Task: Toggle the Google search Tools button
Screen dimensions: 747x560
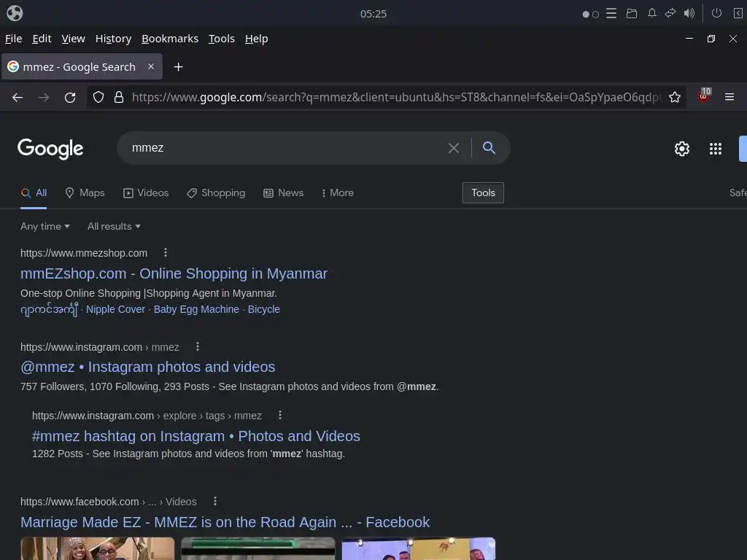Action: pos(483,192)
